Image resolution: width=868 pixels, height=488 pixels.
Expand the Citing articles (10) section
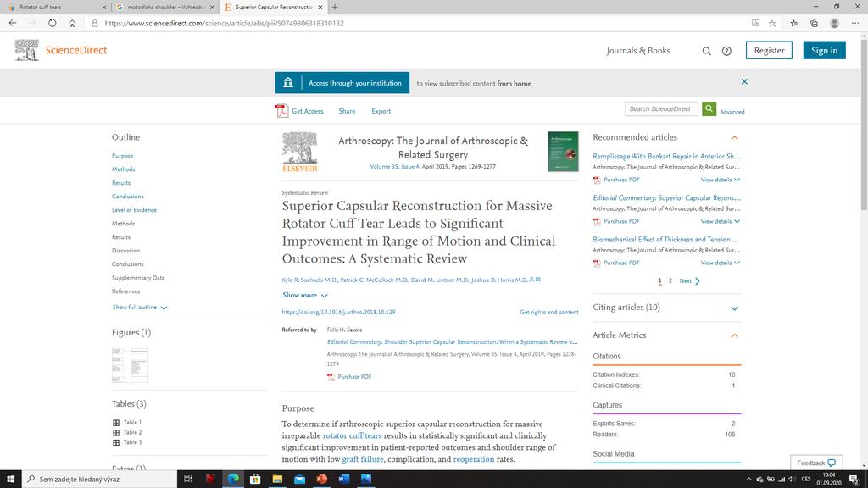coord(735,308)
